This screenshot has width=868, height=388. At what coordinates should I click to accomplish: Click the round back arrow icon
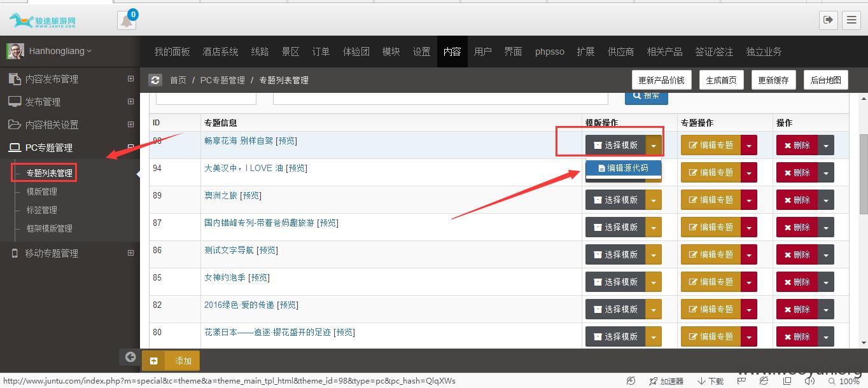(x=130, y=357)
